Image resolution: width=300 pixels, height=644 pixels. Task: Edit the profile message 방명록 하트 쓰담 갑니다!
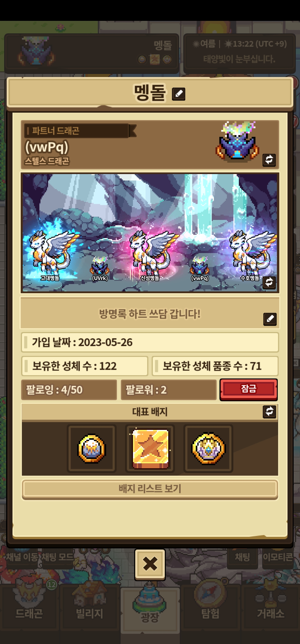pyautogui.click(x=270, y=319)
